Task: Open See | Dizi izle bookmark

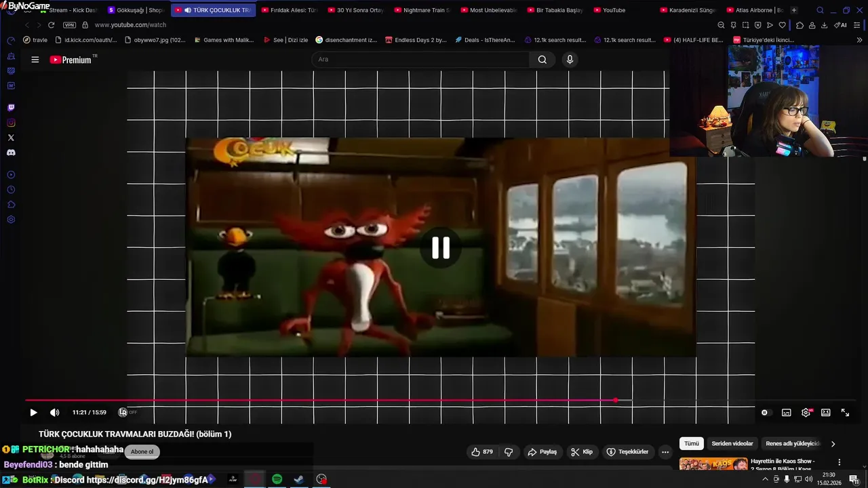Action: [285, 40]
